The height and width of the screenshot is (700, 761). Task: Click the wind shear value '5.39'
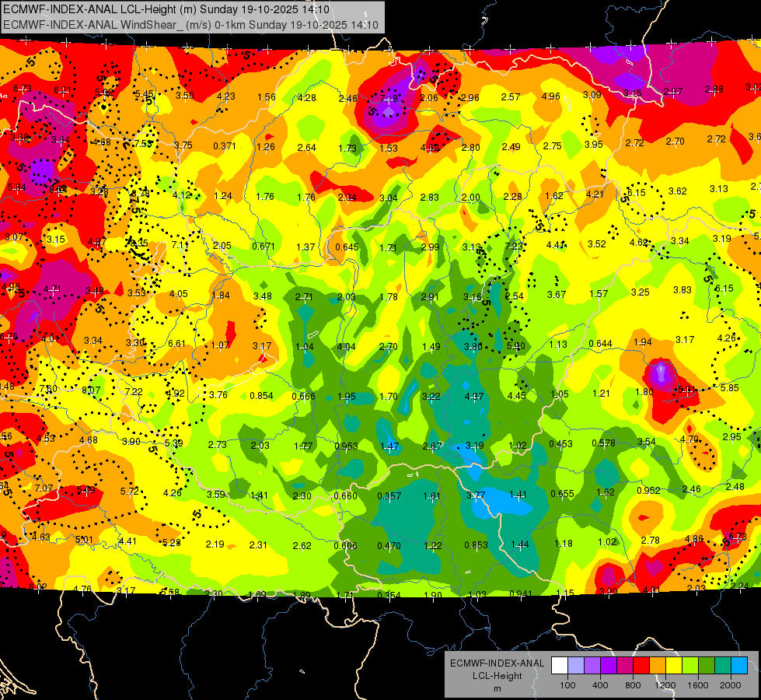(x=174, y=443)
